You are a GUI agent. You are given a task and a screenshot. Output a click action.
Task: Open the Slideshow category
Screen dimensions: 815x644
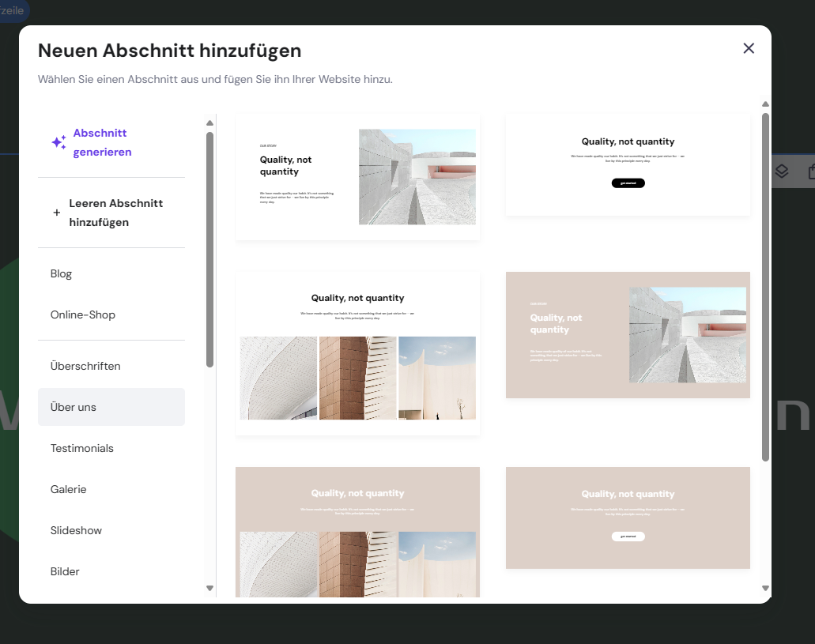click(x=111, y=530)
